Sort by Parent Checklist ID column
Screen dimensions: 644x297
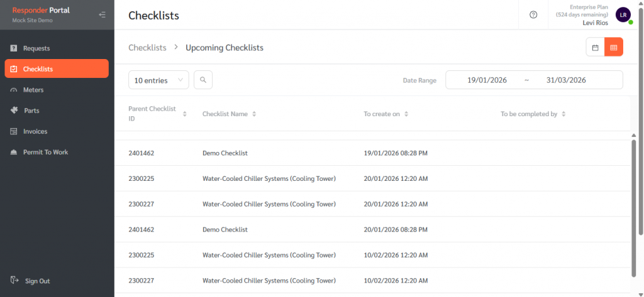pos(184,114)
